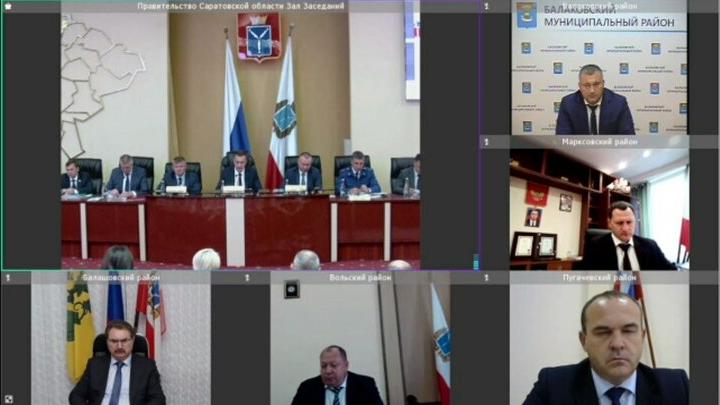
Task: Click the Балашовский район title label
Action: 120,277
